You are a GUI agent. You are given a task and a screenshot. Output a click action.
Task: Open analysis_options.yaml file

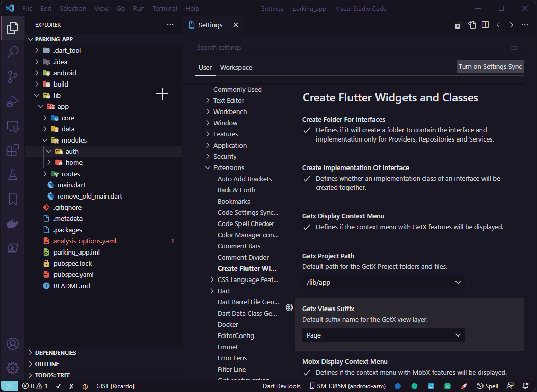(85, 241)
